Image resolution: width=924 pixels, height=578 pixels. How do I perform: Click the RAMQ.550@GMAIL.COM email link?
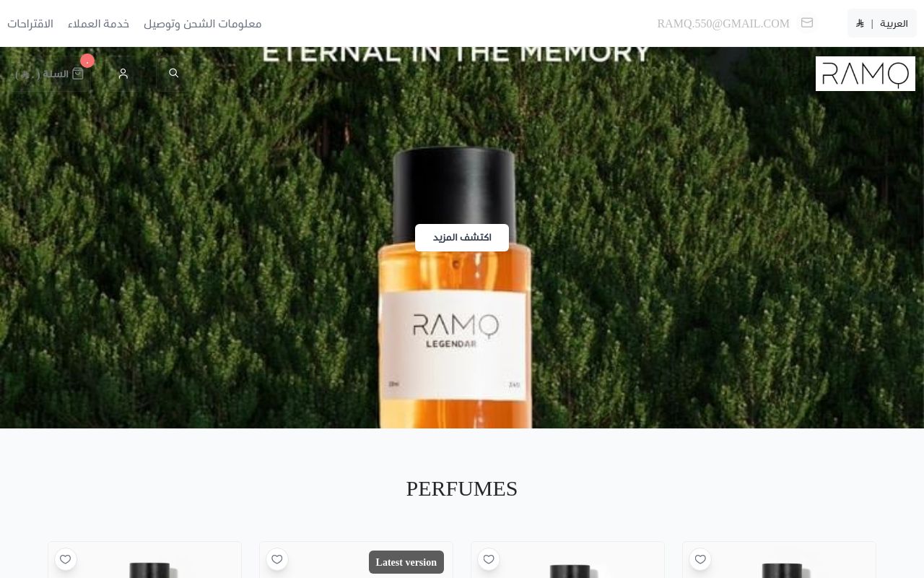(x=723, y=24)
